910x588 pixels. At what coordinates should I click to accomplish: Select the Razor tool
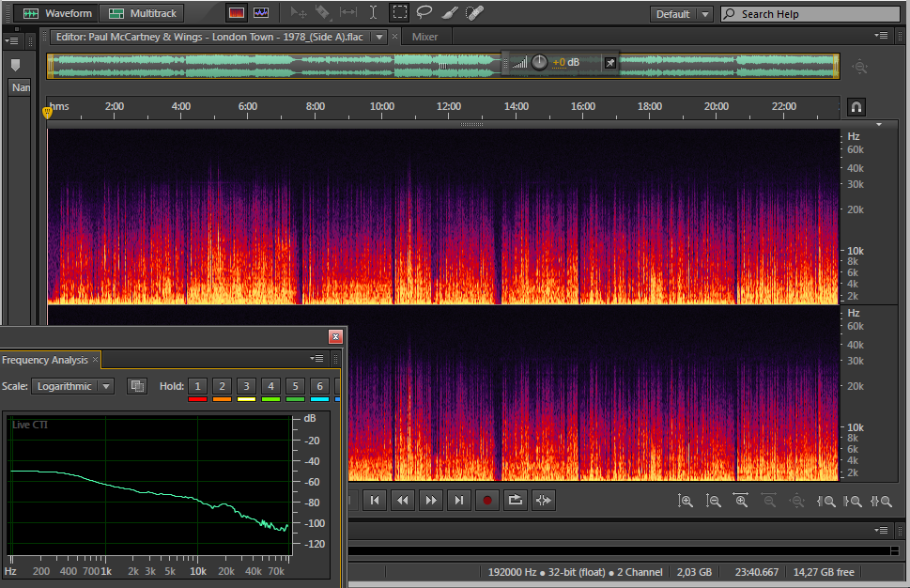tap(323, 13)
